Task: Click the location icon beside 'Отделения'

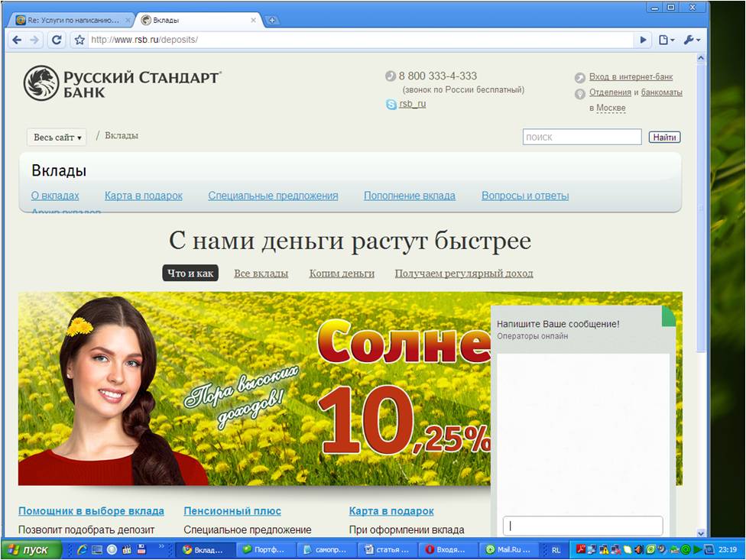Action: coord(580,94)
